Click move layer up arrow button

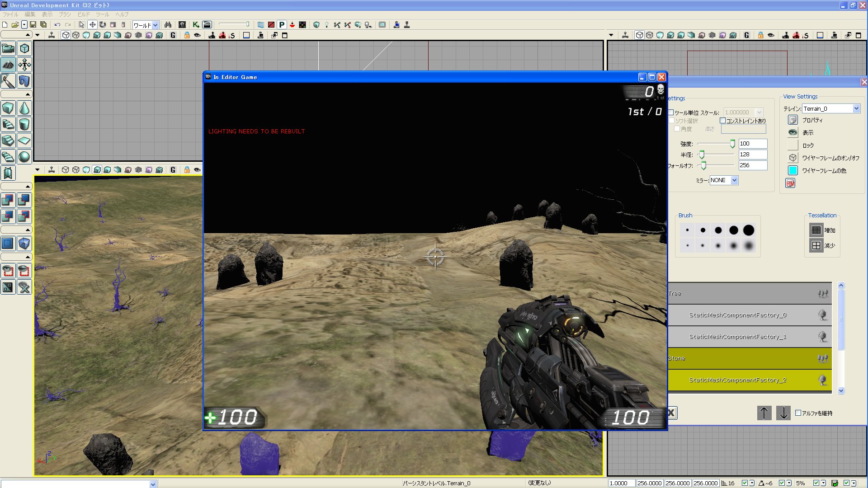click(x=764, y=413)
